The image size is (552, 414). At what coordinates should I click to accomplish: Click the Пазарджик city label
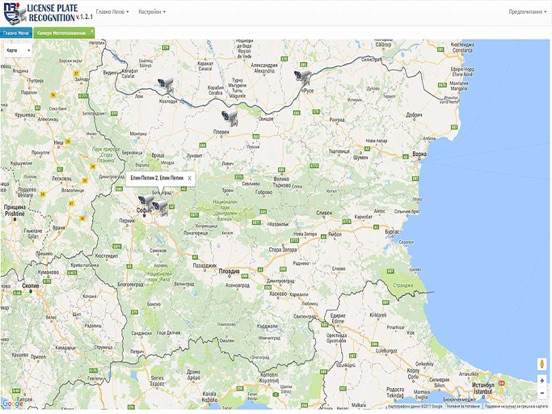coord(205,266)
